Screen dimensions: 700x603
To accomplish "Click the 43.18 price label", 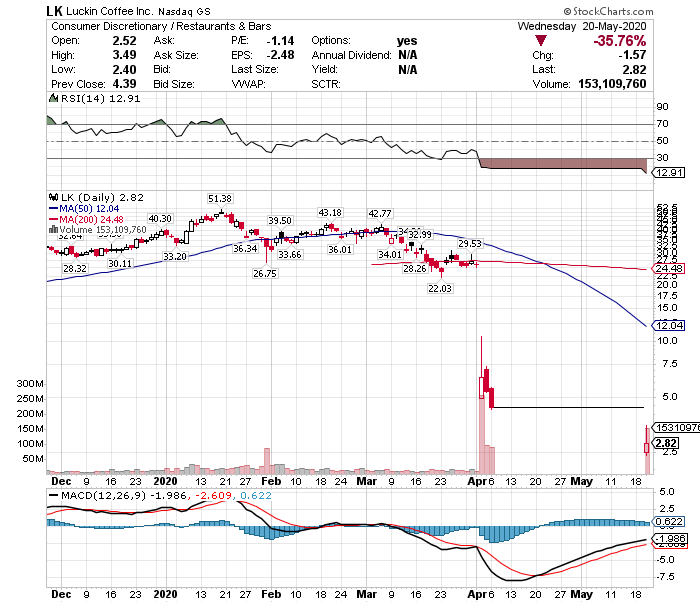I will [x=330, y=212].
